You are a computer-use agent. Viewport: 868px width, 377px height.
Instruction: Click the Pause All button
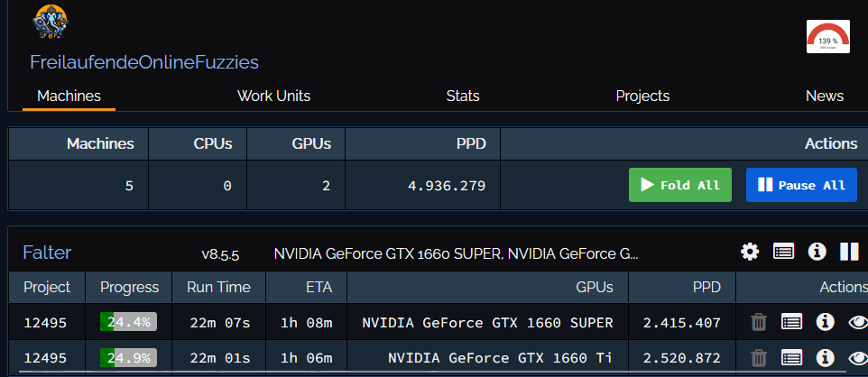801,185
